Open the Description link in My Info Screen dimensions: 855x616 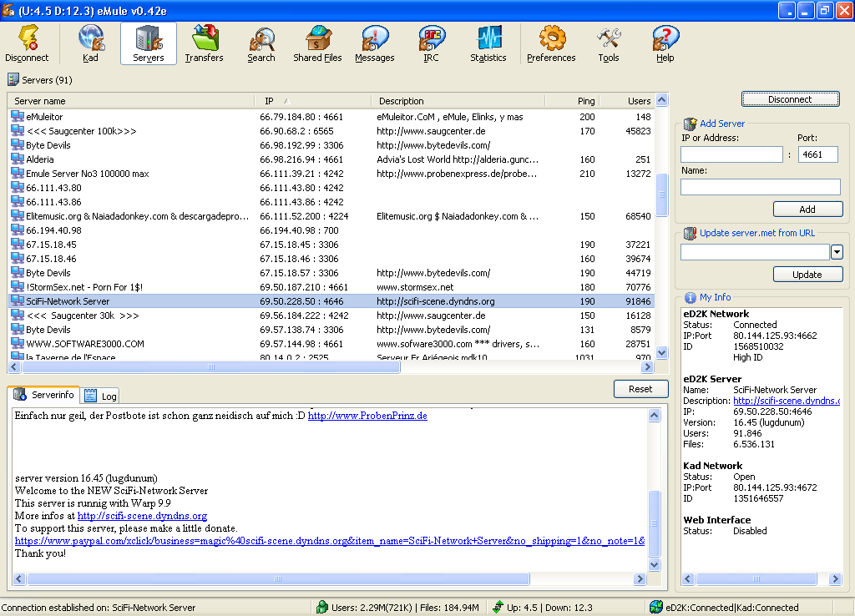coord(787,401)
